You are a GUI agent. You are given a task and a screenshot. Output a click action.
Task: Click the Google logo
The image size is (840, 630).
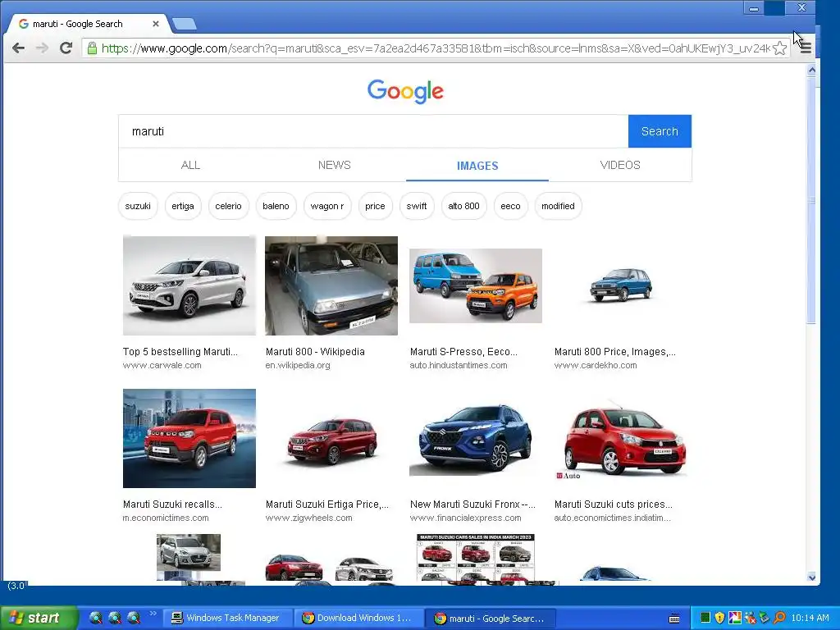click(x=405, y=92)
